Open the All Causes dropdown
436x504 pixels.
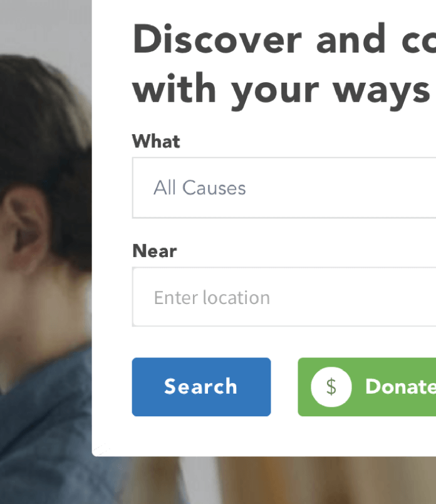coord(284,188)
